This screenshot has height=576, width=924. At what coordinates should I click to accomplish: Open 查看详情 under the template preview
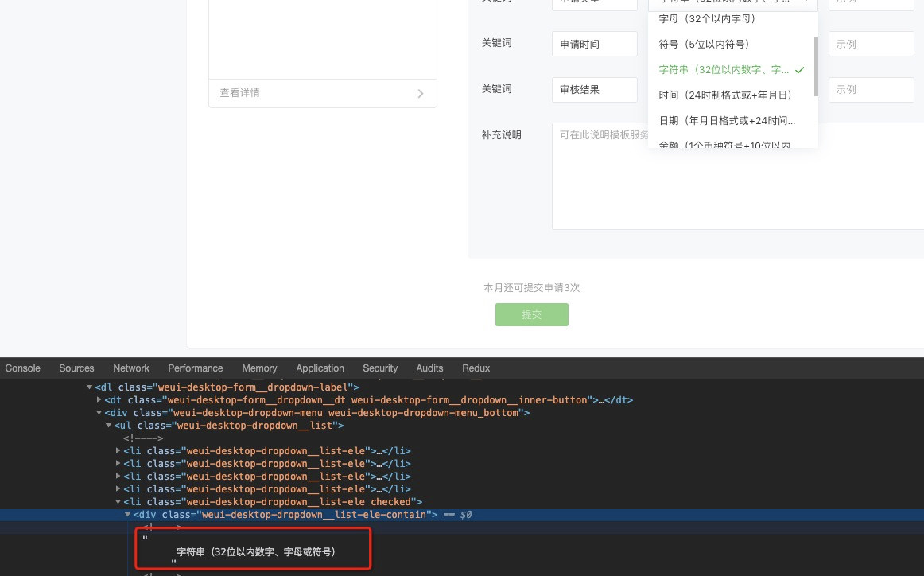pos(322,93)
